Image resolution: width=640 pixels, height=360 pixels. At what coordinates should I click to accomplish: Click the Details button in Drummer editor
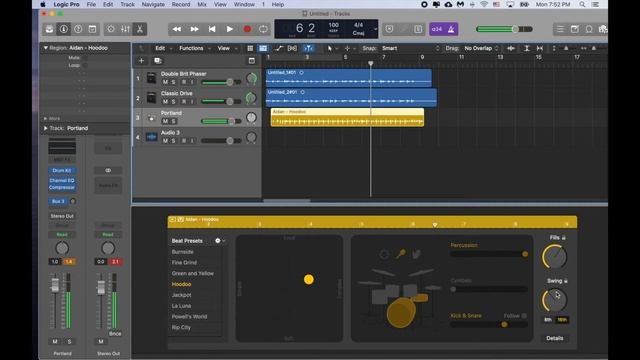point(555,338)
